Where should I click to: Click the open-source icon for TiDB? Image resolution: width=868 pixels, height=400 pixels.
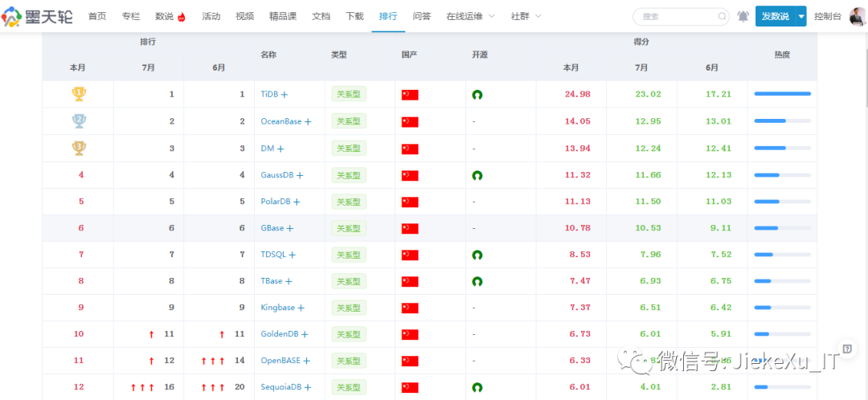click(x=477, y=95)
